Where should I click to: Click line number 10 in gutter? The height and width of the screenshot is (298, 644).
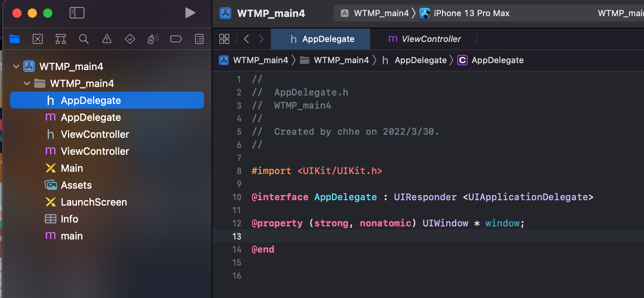click(237, 197)
